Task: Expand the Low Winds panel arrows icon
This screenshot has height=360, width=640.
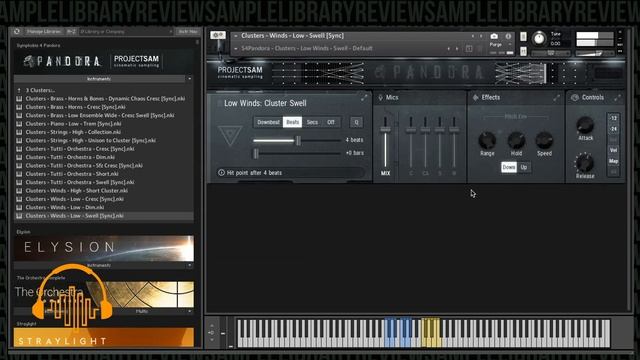Action: pos(364,98)
